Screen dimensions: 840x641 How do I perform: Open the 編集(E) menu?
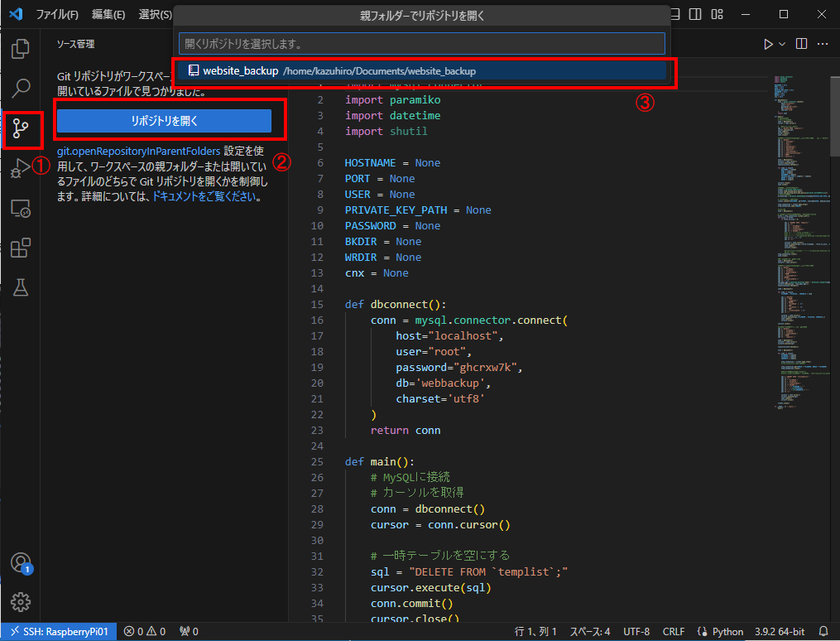coord(108,15)
